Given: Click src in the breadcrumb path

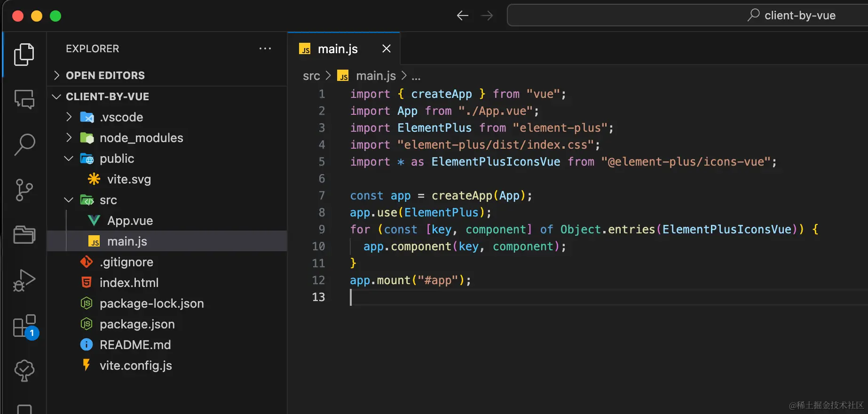Looking at the screenshot, I should click(311, 76).
